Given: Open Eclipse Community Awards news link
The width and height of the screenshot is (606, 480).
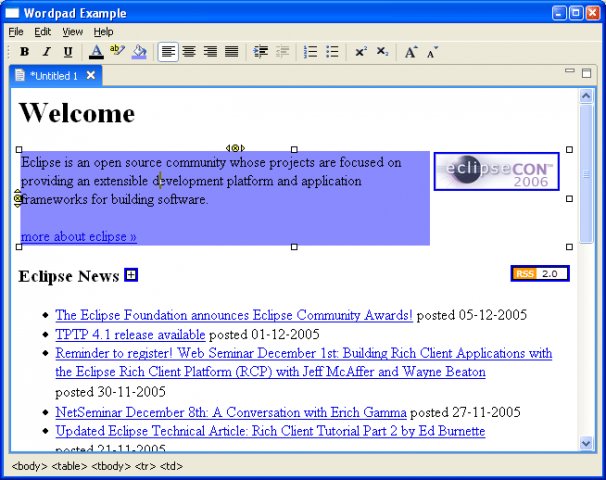Looking at the screenshot, I should [234, 315].
